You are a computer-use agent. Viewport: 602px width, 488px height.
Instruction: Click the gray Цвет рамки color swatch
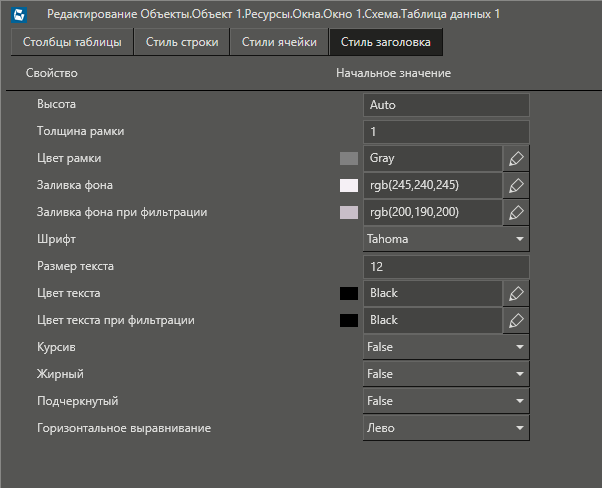pyautogui.click(x=349, y=158)
